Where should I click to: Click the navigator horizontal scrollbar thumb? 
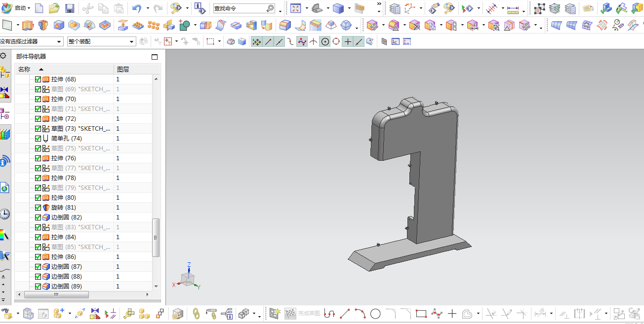[x=56, y=294]
